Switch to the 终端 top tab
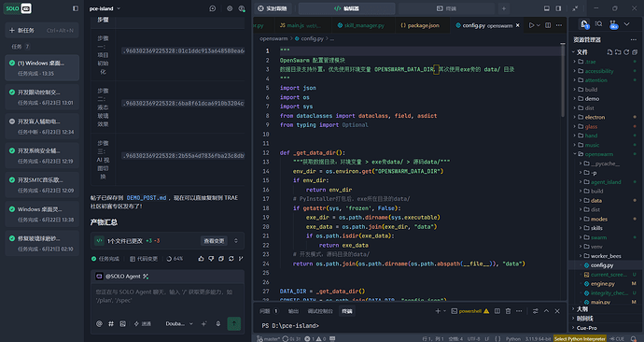Image resolution: width=644 pixels, height=342 pixels. [446, 8]
